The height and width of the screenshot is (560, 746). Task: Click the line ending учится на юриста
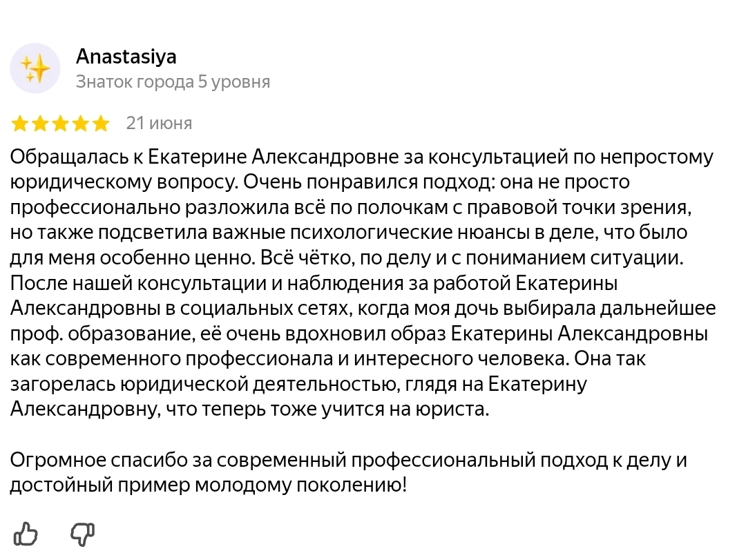(250, 409)
